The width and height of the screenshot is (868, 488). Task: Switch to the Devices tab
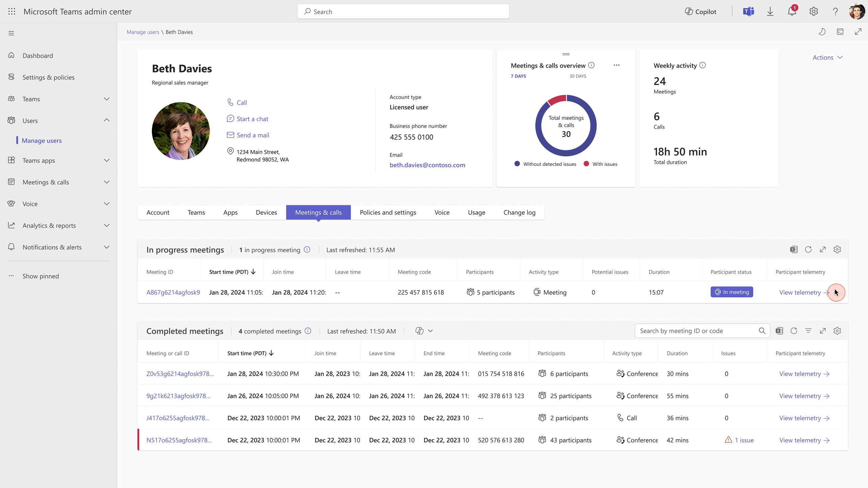(266, 213)
